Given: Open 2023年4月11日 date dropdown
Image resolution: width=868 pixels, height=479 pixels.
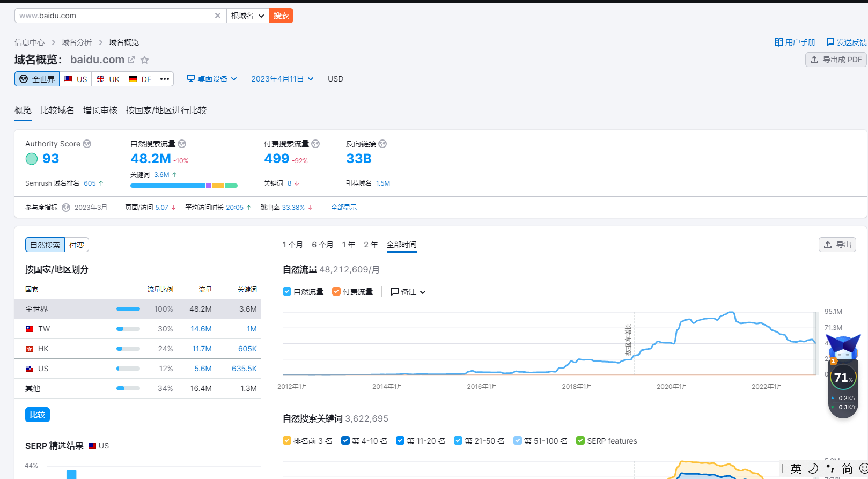Looking at the screenshot, I should pos(282,79).
